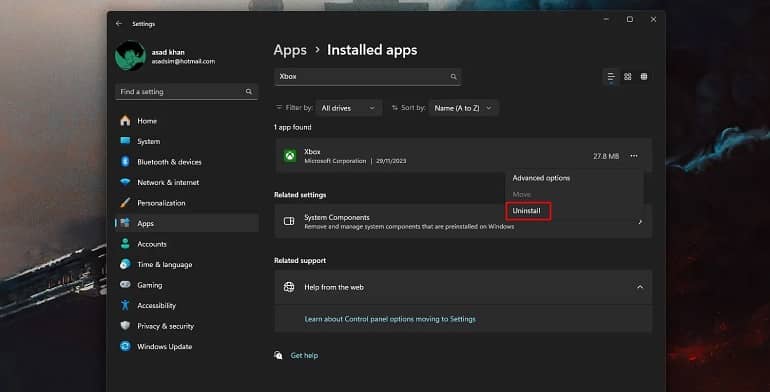Open Learn about Control panel options link

(390, 319)
